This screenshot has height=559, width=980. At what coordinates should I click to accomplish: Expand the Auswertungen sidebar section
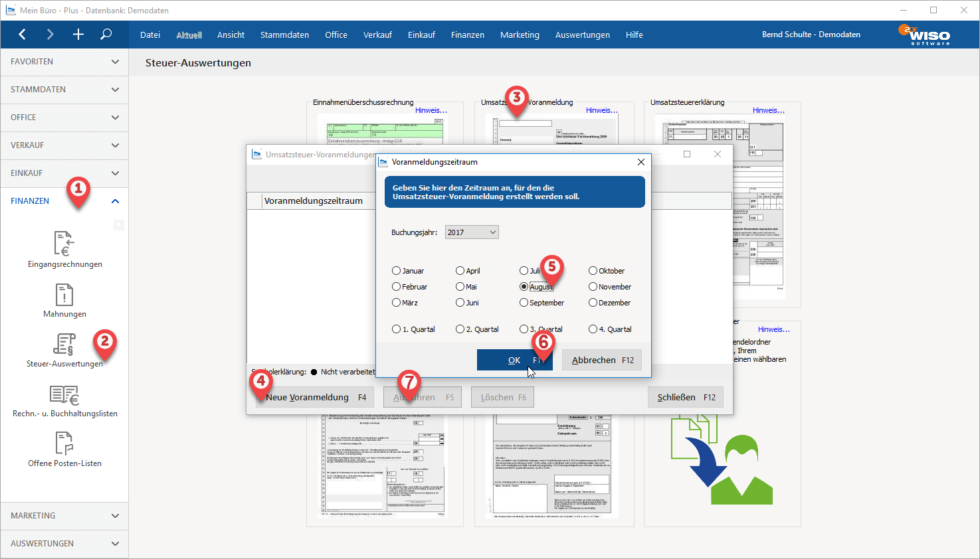64,544
